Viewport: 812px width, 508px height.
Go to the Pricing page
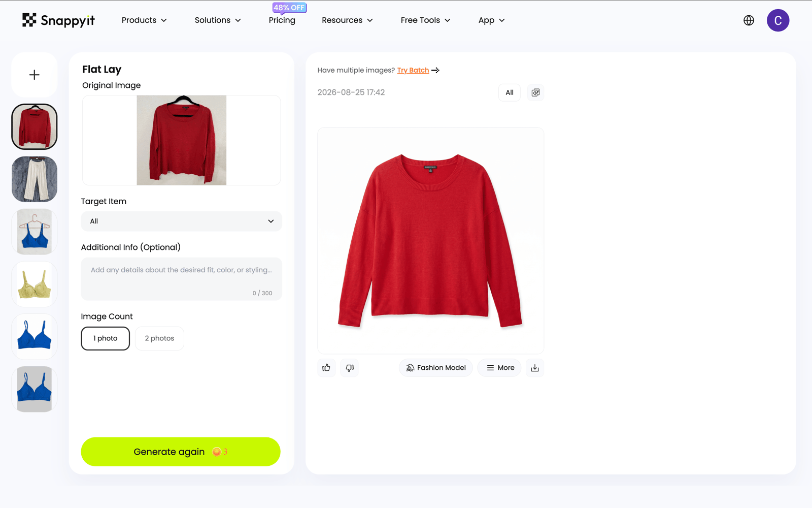(282, 20)
